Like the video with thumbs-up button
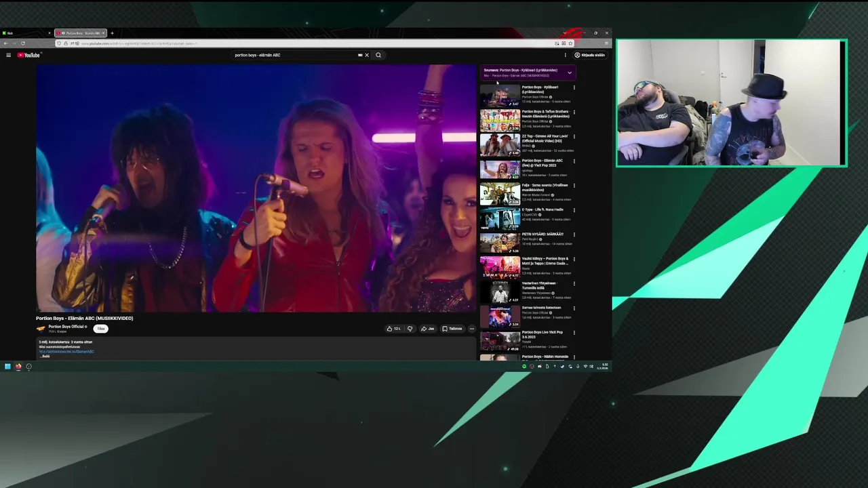This screenshot has height=488, width=868. coord(393,329)
